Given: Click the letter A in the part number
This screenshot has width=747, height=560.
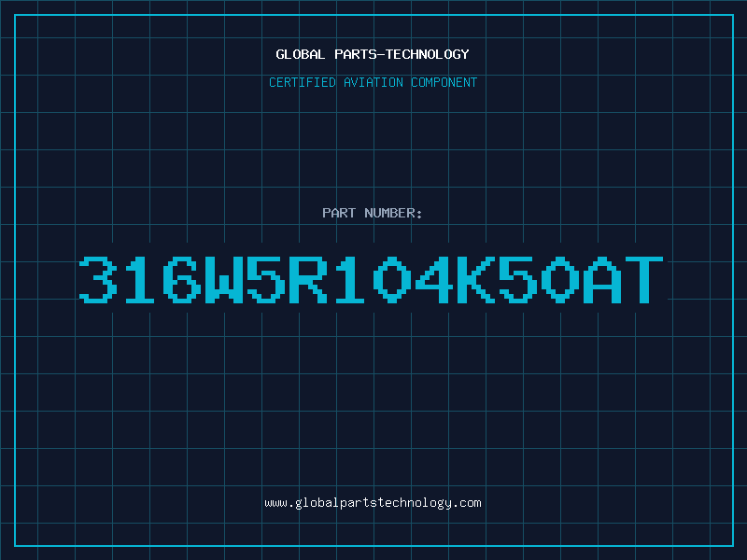Looking at the screenshot, I should (602, 279).
